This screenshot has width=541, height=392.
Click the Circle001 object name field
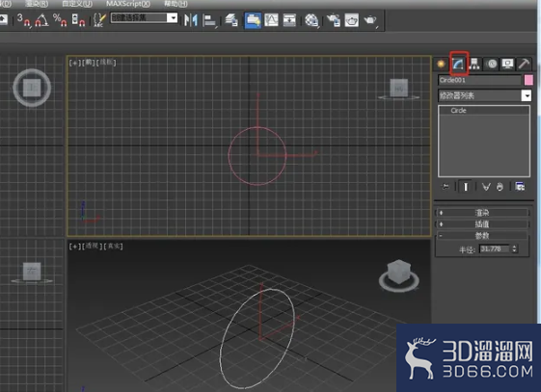(479, 80)
